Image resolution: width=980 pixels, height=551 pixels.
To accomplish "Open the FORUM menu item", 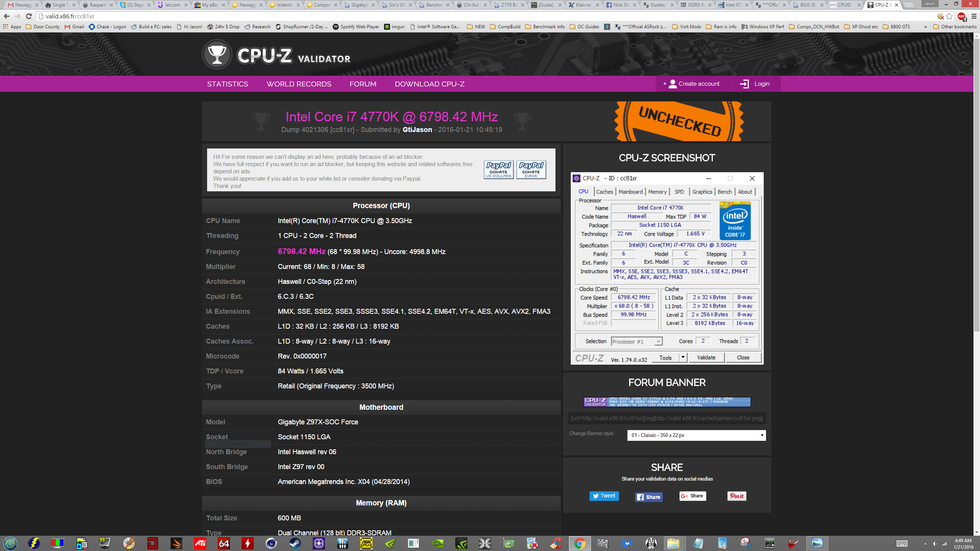I will pyautogui.click(x=363, y=84).
